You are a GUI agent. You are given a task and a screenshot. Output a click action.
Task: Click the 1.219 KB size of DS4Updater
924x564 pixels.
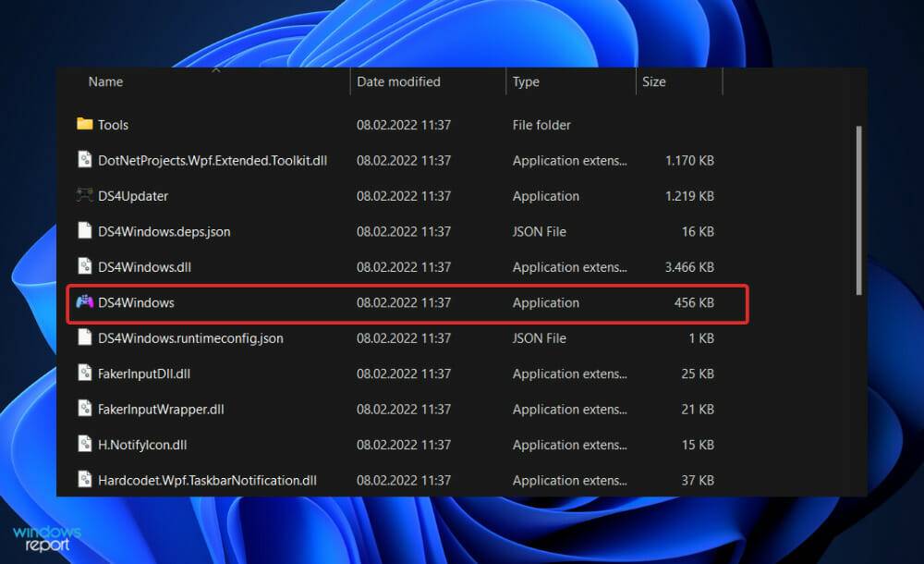[x=689, y=196]
